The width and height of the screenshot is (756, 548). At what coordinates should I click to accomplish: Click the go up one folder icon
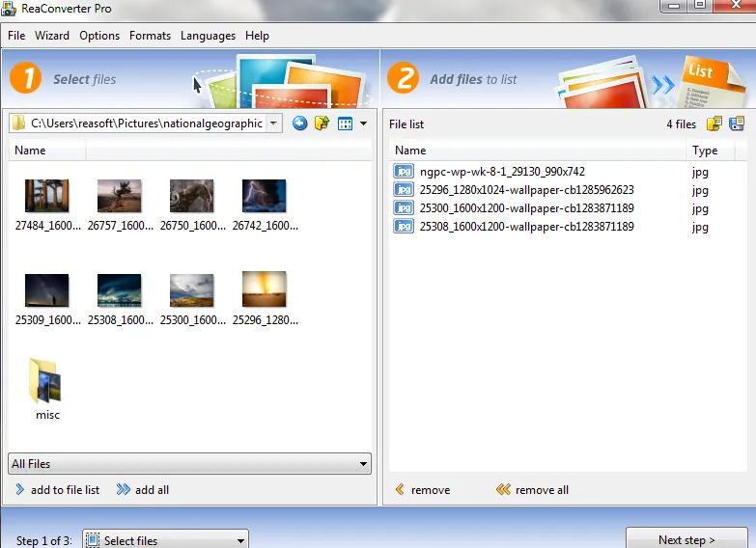point(322,123)
